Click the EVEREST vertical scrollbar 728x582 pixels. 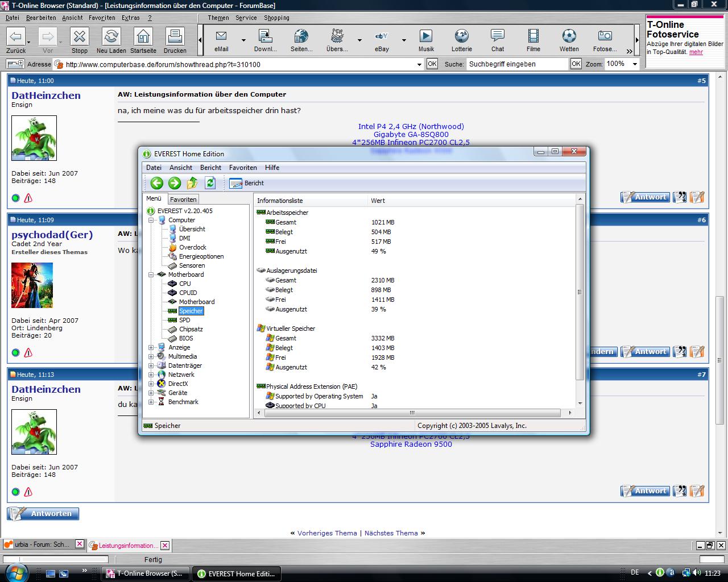coord(580,292)
